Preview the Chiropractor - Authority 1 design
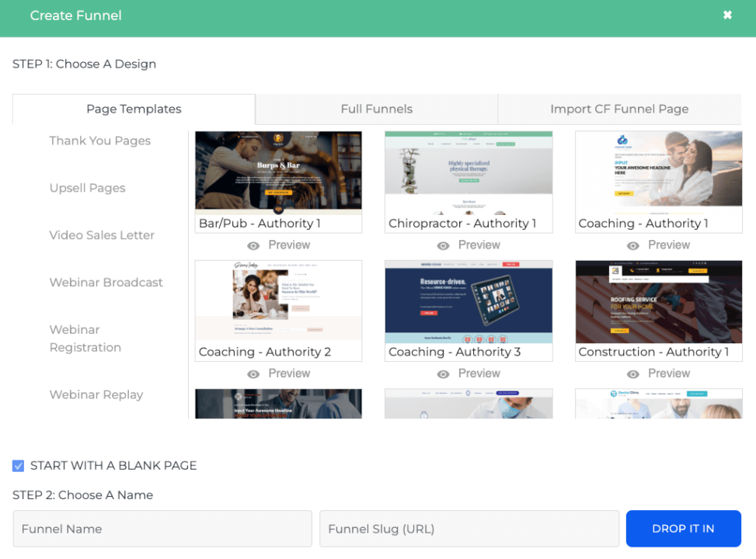Viewport: 756px width, 559px height. [468, 245]
